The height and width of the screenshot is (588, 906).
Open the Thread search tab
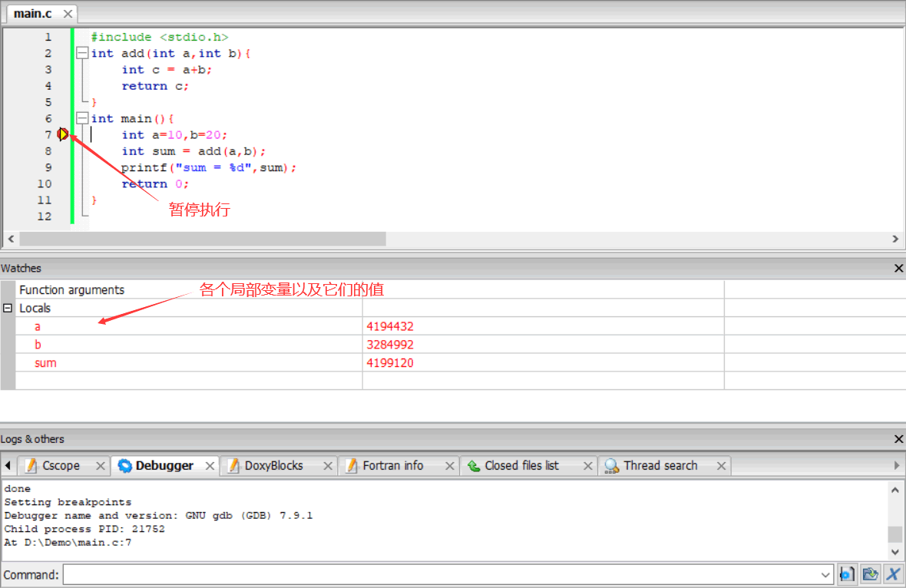click(660, 465)
